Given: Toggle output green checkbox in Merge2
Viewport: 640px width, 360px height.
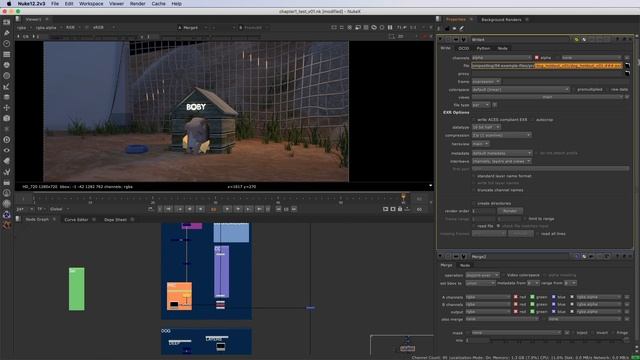Looking at the screenshot, I should point(532,312).
